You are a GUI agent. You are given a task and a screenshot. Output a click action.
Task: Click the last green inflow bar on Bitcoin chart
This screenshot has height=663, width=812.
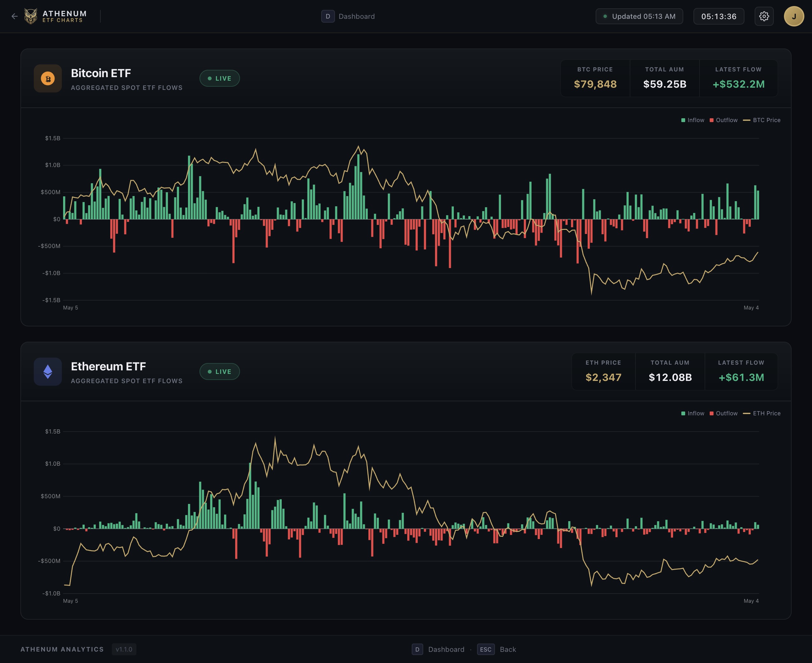pos(758,205)
